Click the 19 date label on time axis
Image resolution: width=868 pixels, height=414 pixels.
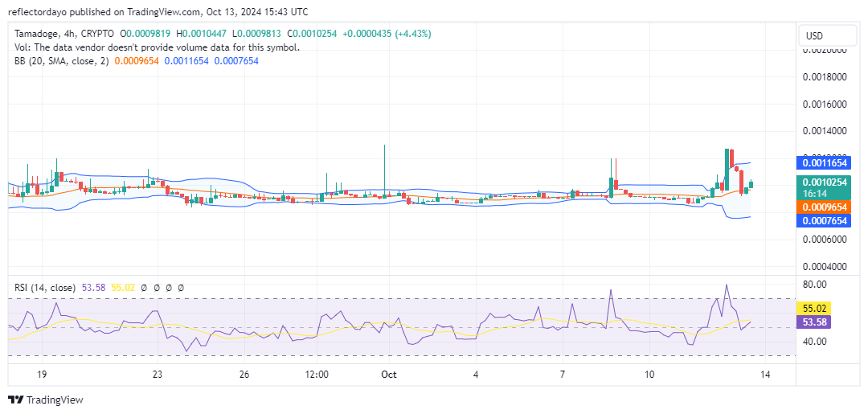pyautogui.click(x=42, y=375)
